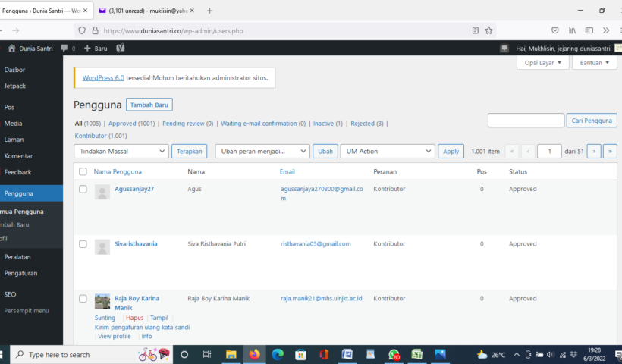Viewport: 622px width, 364px height.
Task: Open Jetpack in the sidebar menu
Action: coord(14,86)
